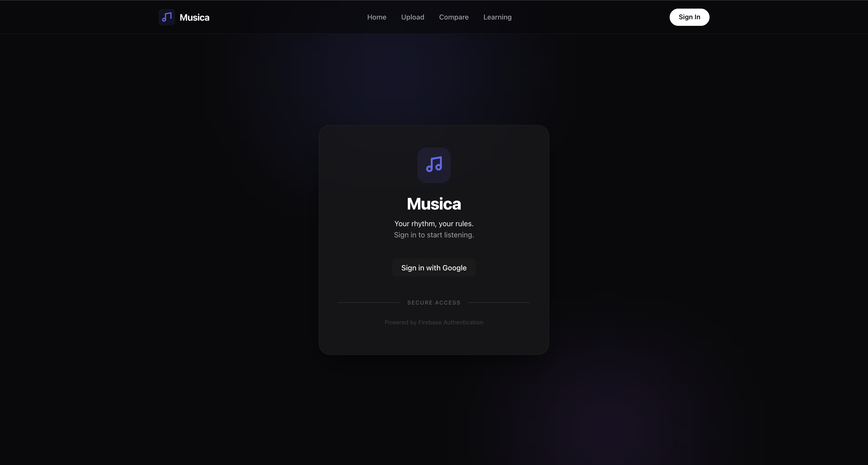Screen dimensions: 868x465
Task: Click the Powered by Firebase Authentication text
Action: tap(434, 322)
